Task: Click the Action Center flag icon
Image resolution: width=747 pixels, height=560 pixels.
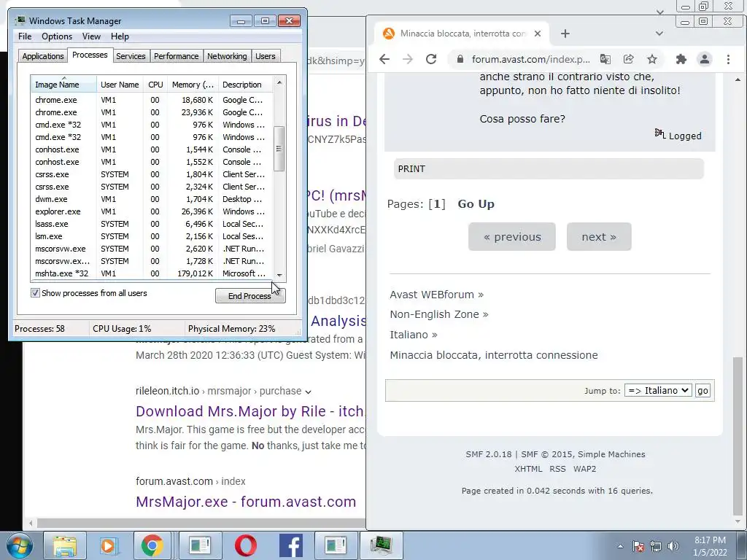Action: tap(638, 546)
